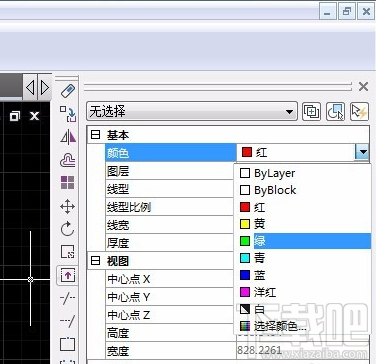Pick 蓝 in the color list
Viewport: 376px width, 364px height.
pyautogui.click(x=302, y=275)
